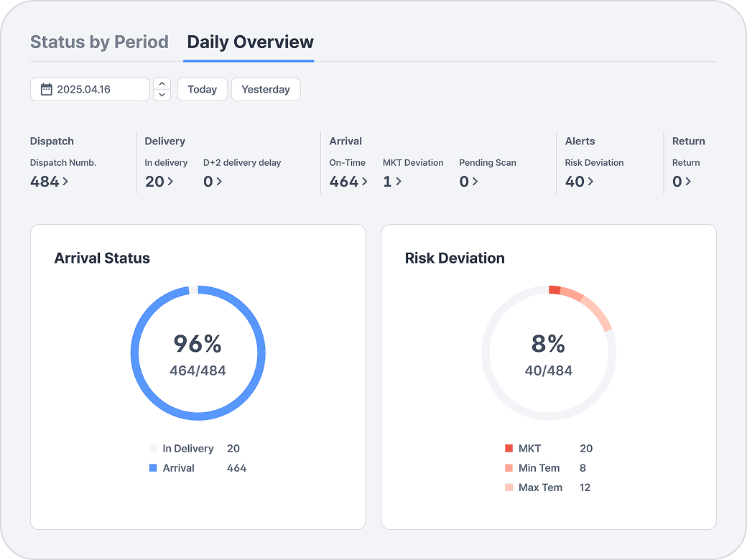Click the blue Arrival legend swatch
The width and height of the screenshot is (747, 560).
(153, 468)
